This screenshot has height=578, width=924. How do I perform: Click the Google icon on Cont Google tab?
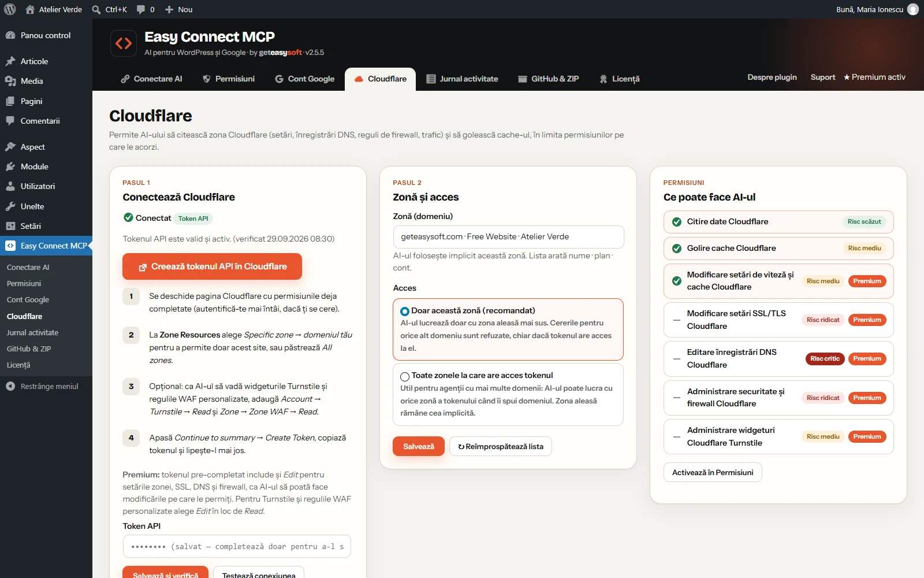(280, 79)
